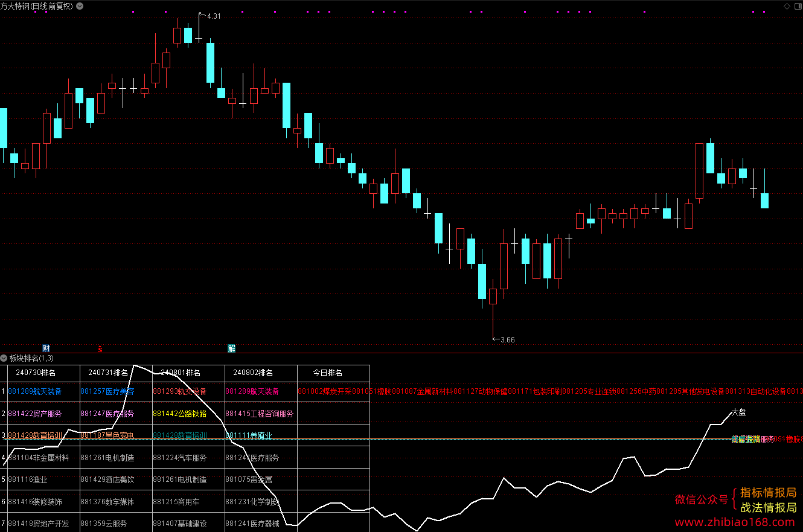Select the 今日排名 column header
Screen dimensions: 803x532
coord(327,373)
